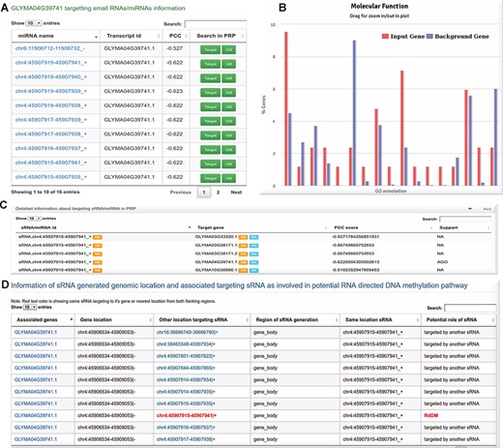Toggle the blue Background Gene legend swatch
The height and width of the screenshot is (448, 503).
pyautogui.click(x=429, y=36)
